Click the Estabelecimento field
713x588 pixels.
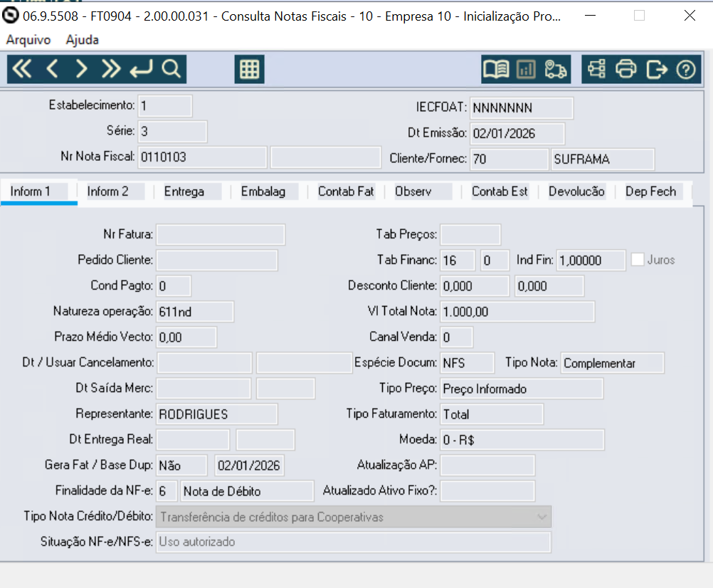point(165,106)
